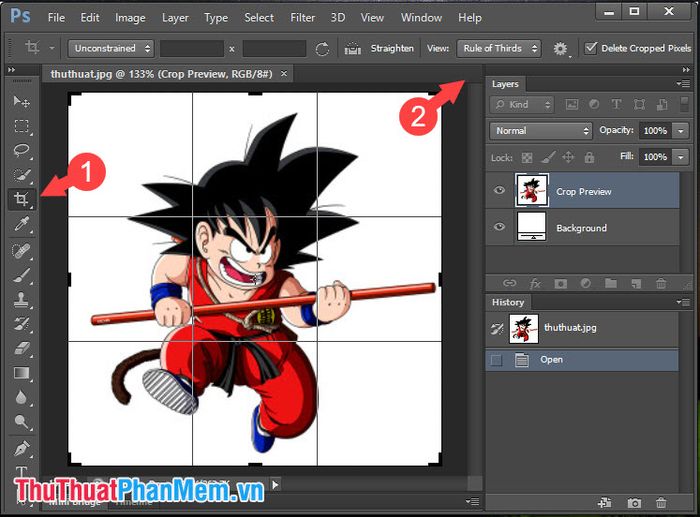Close the thuthuat.jpg document tab
Viewport: 700px width, 517px height.
click(x=284, y=74)
